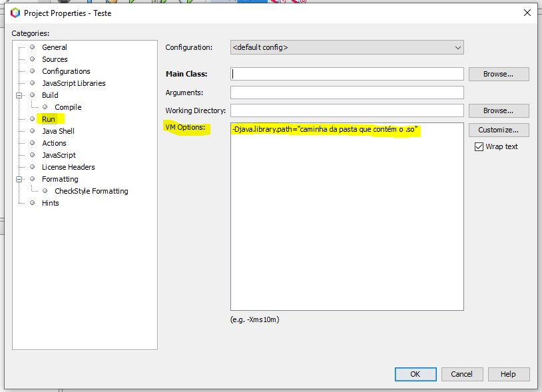Open the Customize VM options dialog

499,130
